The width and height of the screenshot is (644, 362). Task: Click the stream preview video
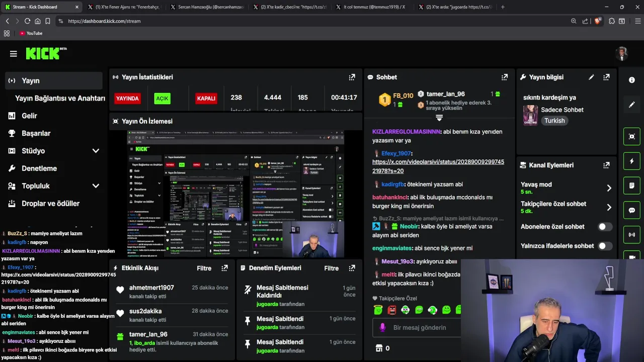(235, 194)
